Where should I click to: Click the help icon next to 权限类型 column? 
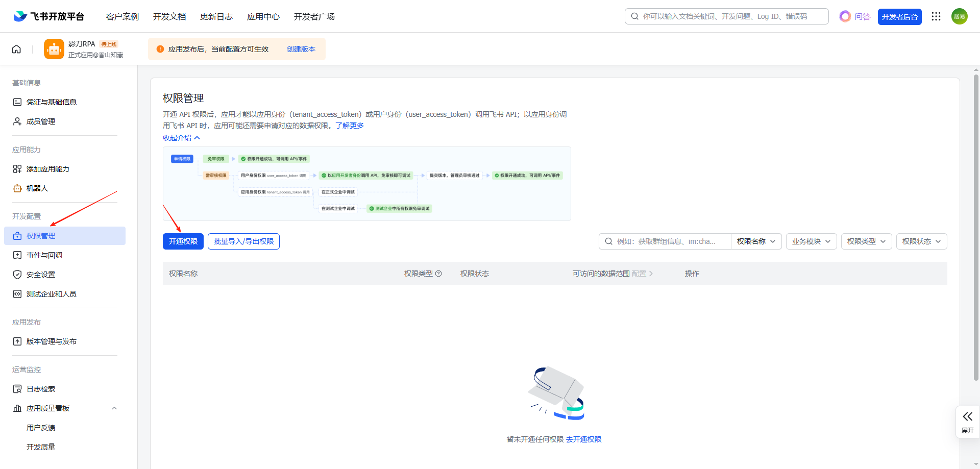tap(438, 274)
